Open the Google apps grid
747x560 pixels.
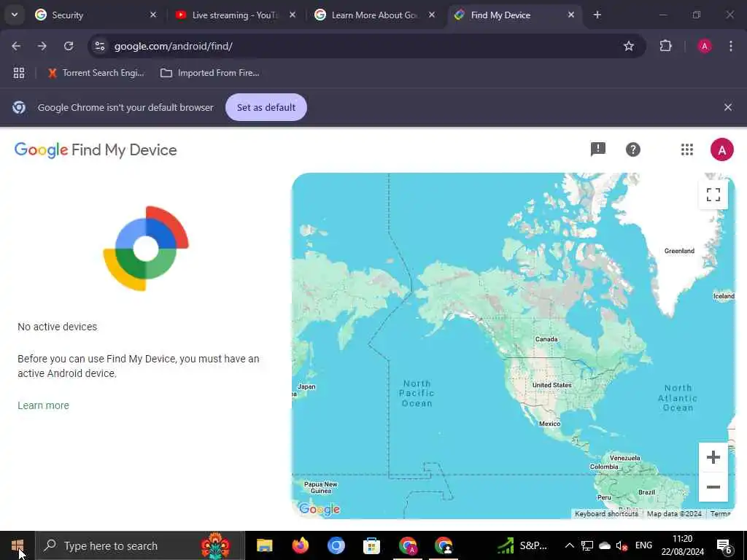[687, 149]
